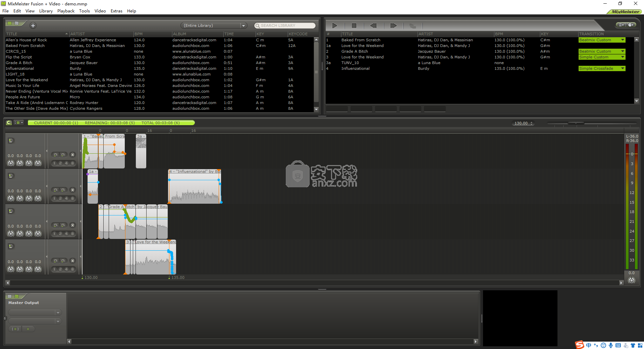Image resolution: width=644 pixels, height=349 pixels.
Task: Open the Library menu
Action: click(46, 11)
